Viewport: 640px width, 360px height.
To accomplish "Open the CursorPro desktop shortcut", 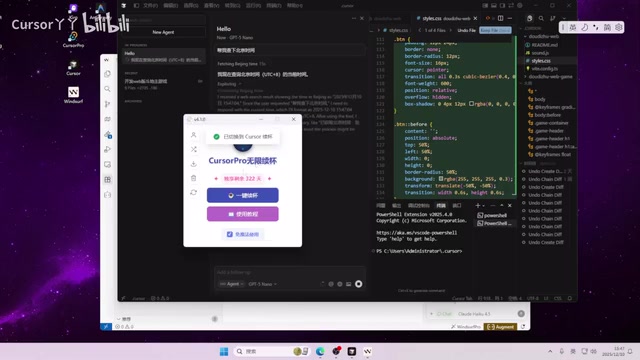I will (73, 39).
